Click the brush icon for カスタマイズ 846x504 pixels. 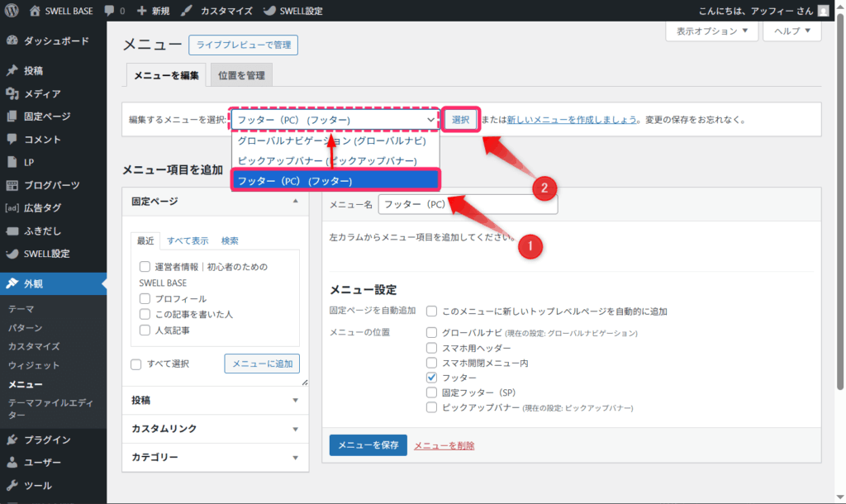pyautogui.click(x=186, y=10)
